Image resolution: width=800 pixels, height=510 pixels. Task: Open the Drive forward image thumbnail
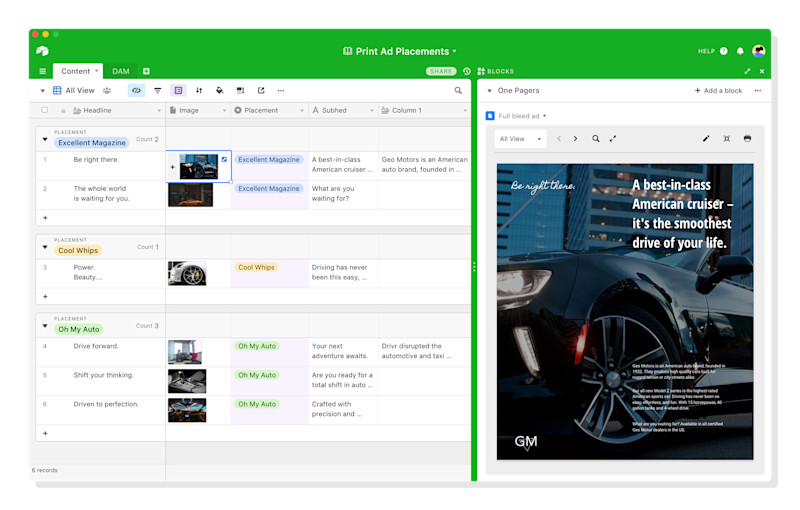(x=185, y=352)
